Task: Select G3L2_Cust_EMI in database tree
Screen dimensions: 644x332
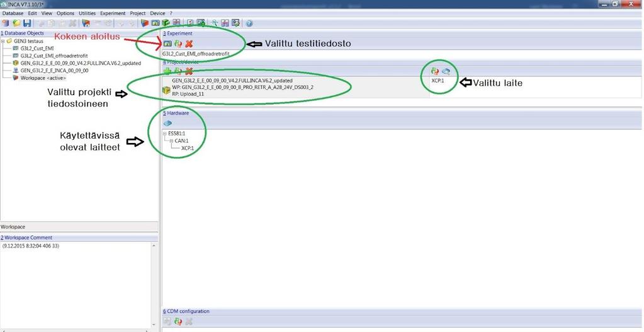Action: coord(37,49)
